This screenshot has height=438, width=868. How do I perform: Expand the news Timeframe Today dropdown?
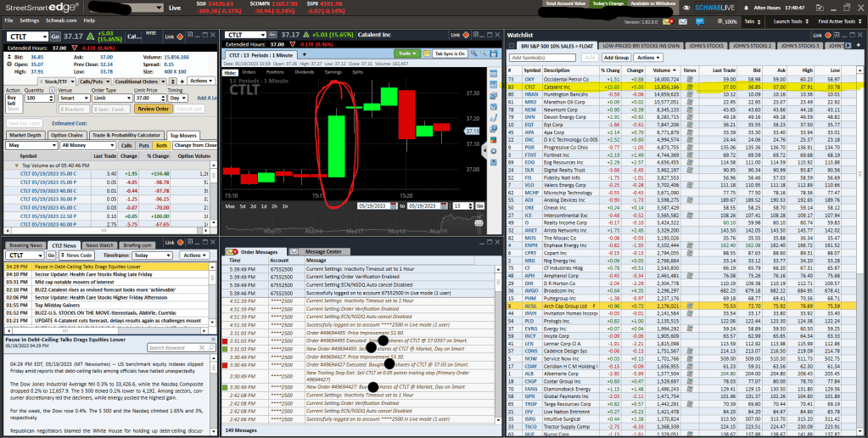[x=152, y=255]
